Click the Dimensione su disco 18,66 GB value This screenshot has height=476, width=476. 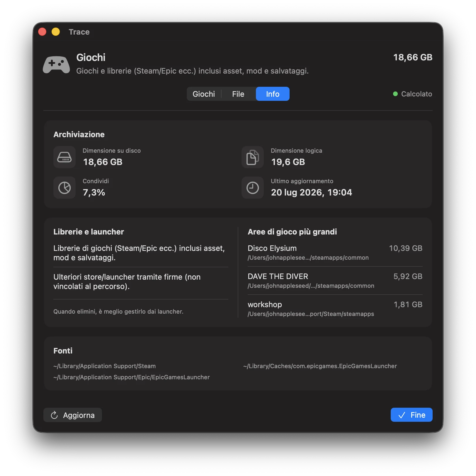[x=103, y=162]
